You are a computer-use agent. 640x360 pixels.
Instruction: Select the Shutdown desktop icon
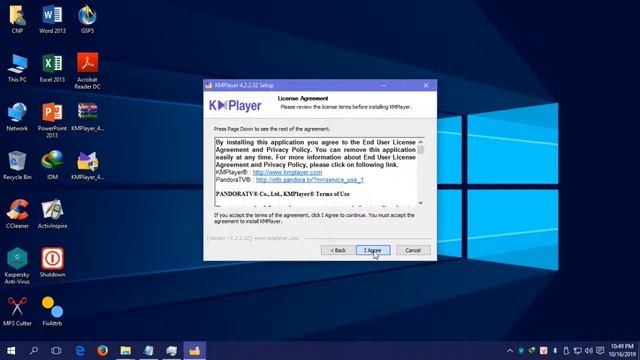tap(52, 263)
